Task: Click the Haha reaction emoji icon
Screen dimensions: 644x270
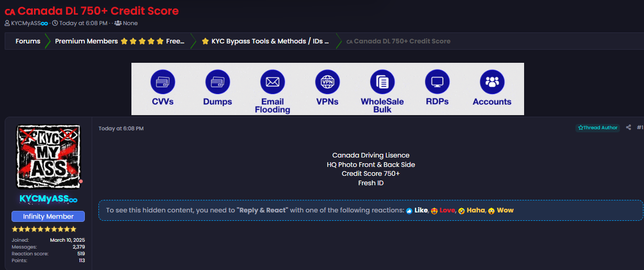Action: pos(461,210)
